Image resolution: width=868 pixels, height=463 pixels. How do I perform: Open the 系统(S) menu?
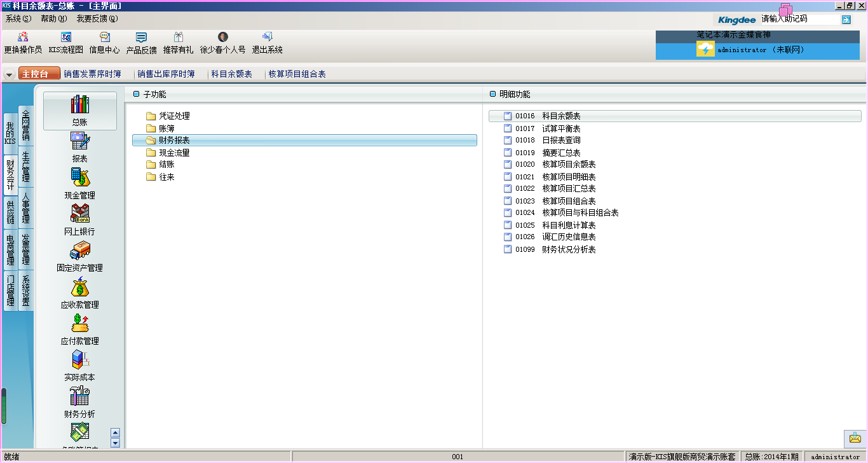[x=18, y=18]
